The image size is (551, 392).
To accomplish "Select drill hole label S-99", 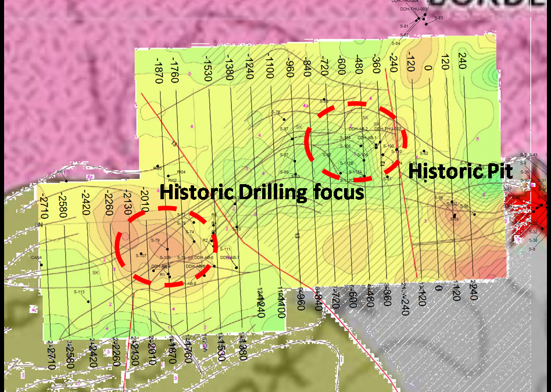I will 439,198.
